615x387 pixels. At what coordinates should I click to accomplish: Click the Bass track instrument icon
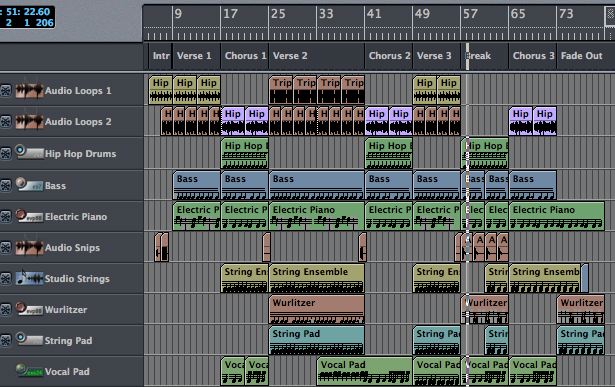click(29, 184)
